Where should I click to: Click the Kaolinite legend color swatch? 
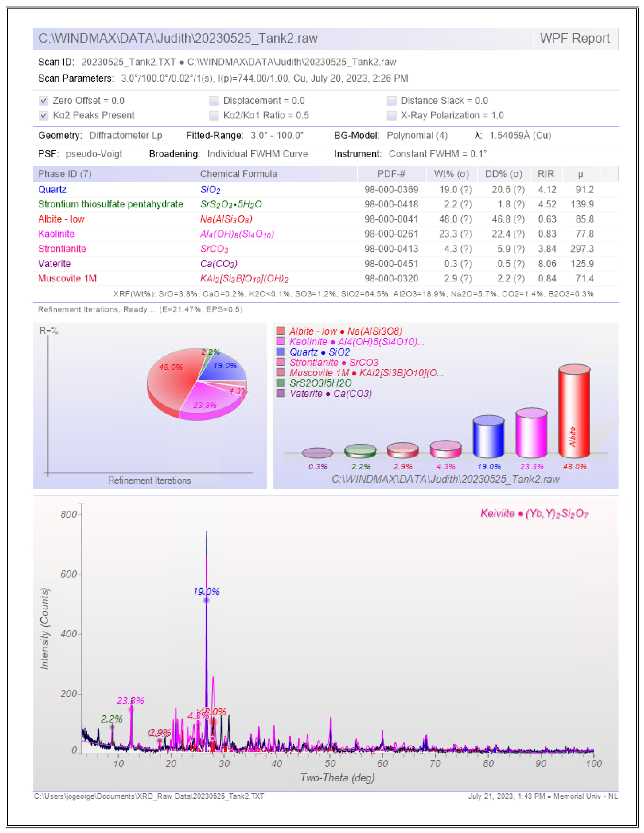(281, 341)
